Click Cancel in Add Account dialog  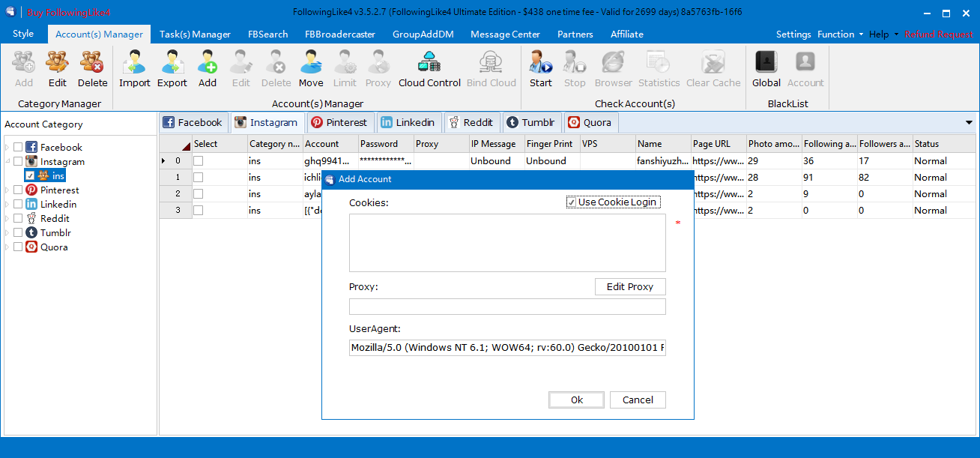(x=638, y=400)
